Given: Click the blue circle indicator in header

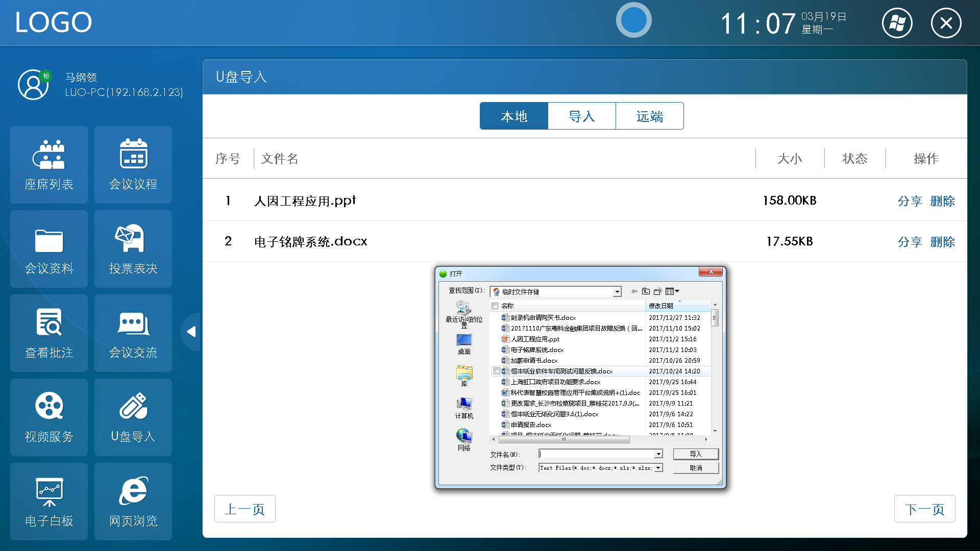Looking at the screenshot, I should [x=633, y=20].
